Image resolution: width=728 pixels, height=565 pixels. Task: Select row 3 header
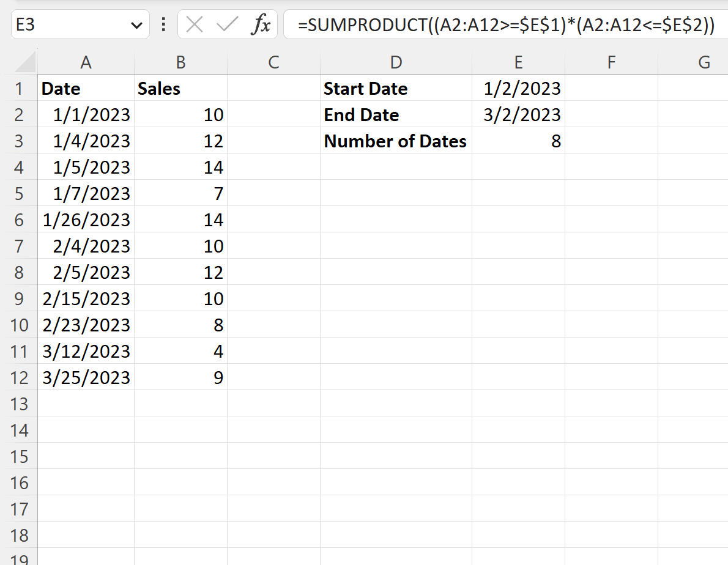click(x=19, y=141)
